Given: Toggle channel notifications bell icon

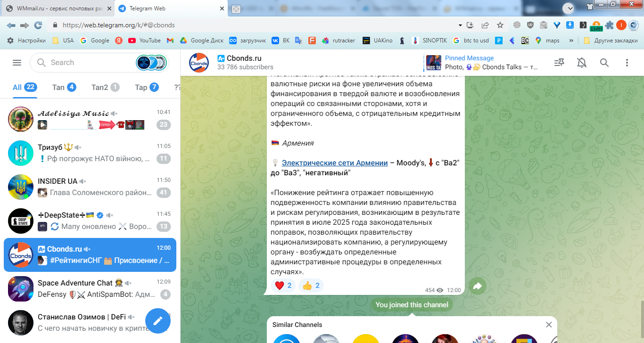Looking at the screenshot, I should (582, 63).
